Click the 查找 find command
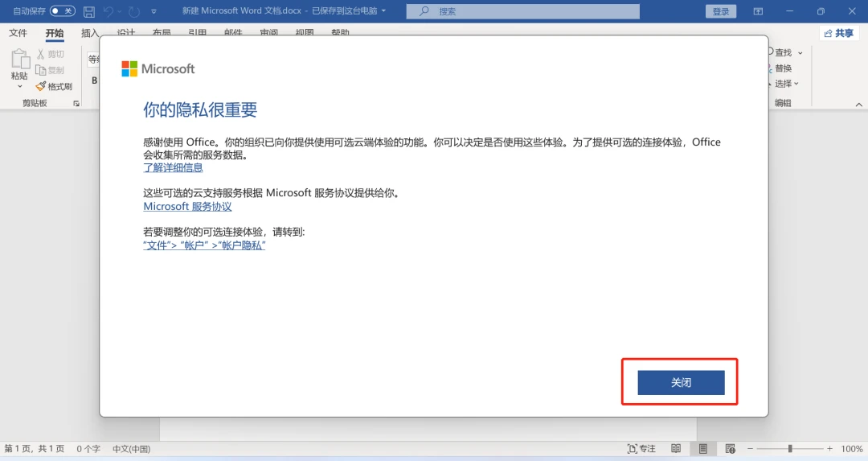 (x=781, y=52)
